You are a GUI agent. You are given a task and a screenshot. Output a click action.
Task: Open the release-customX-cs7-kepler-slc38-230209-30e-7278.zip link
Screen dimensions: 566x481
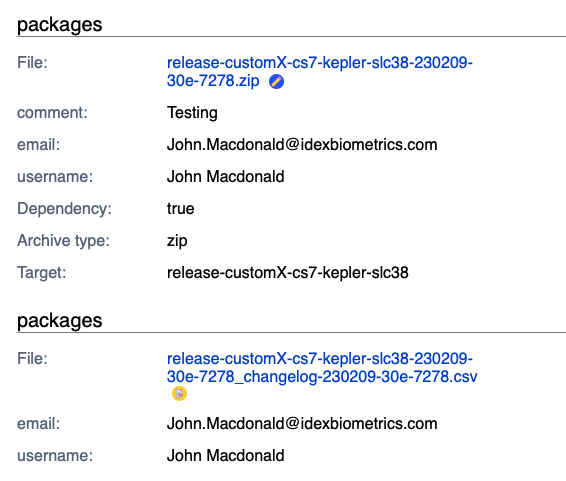pyautogui.click(x=319, y=71)
